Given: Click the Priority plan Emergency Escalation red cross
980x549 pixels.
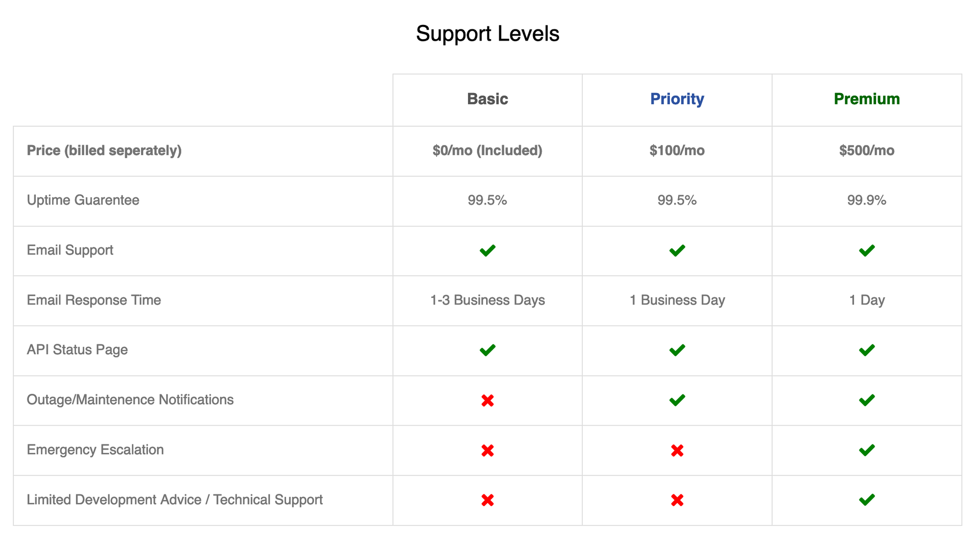Looking at the screenshot, I should tap(677, 451).
